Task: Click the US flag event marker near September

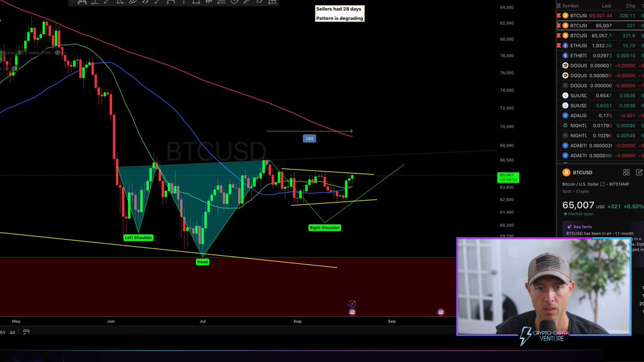Action: coord(441,312)
